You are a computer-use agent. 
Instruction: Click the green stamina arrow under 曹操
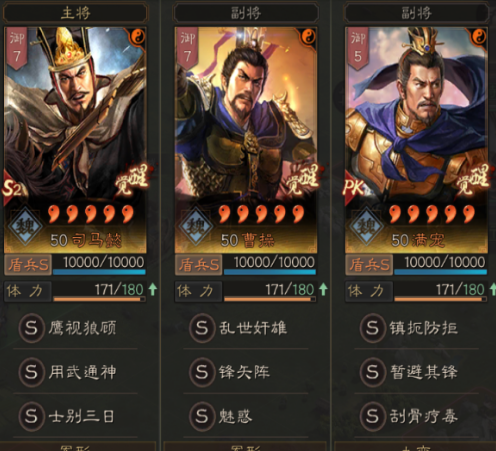coord(323,289)
